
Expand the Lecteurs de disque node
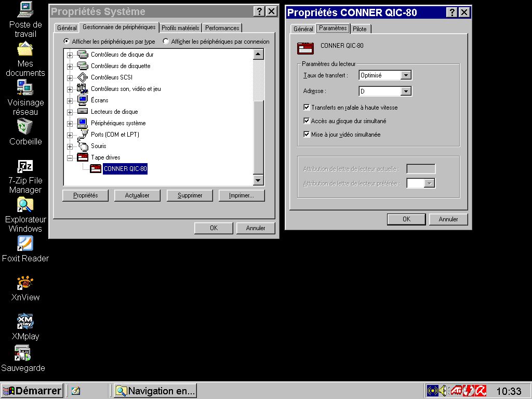coord(70,112)
